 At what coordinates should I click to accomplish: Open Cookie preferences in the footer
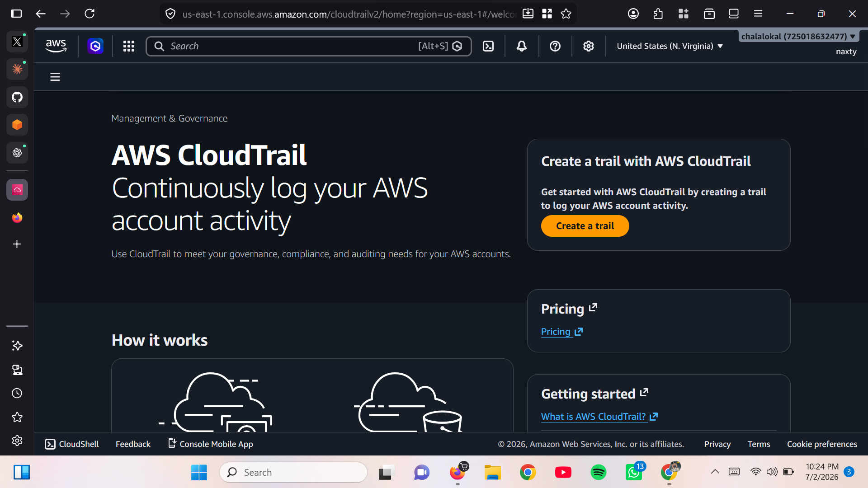822,444
